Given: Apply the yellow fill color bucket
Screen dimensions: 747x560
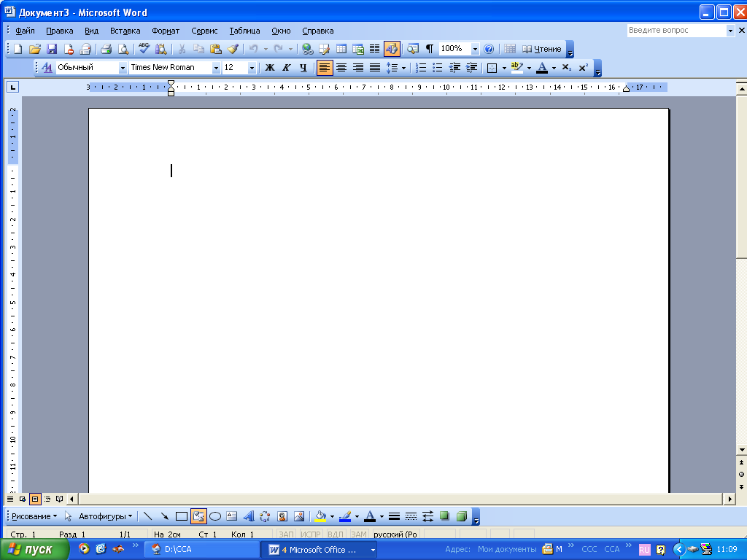Looking at the screenshot, I should point(321,516).
